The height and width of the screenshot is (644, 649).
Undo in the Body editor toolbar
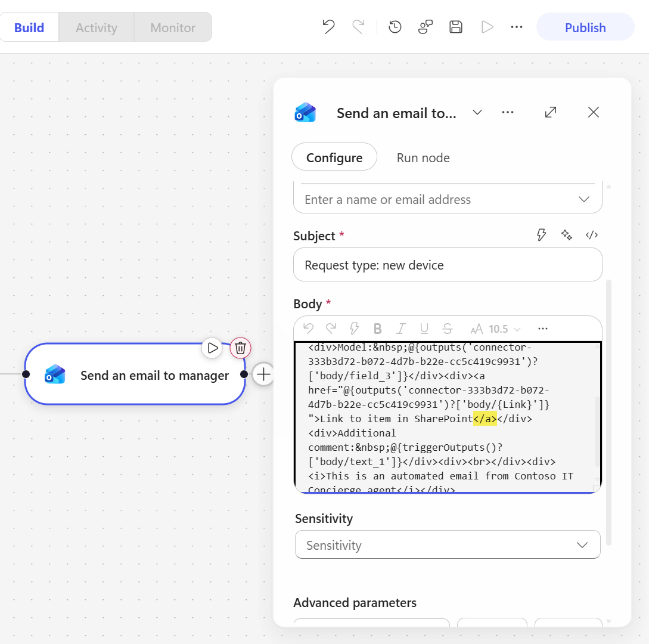click(x=308, y=329)
